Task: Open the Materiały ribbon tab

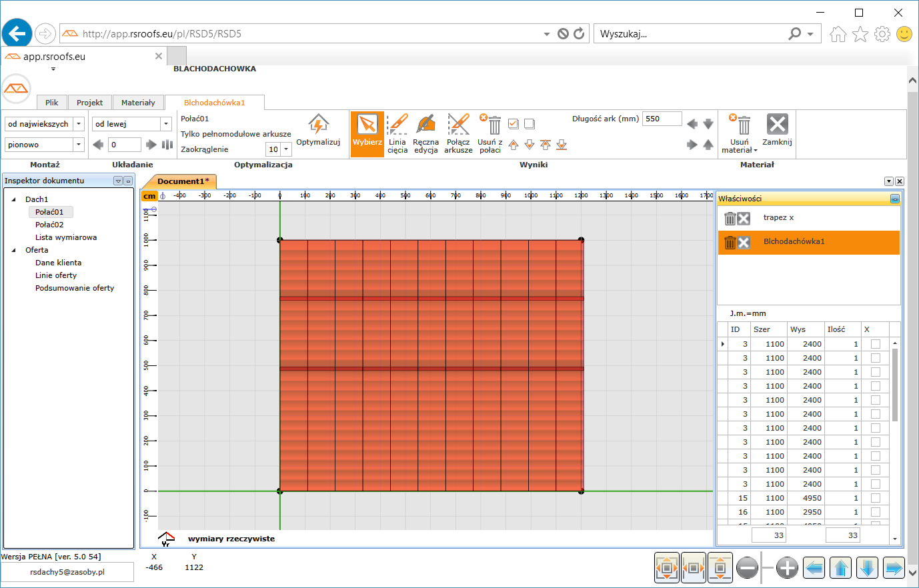Action: 138,103
